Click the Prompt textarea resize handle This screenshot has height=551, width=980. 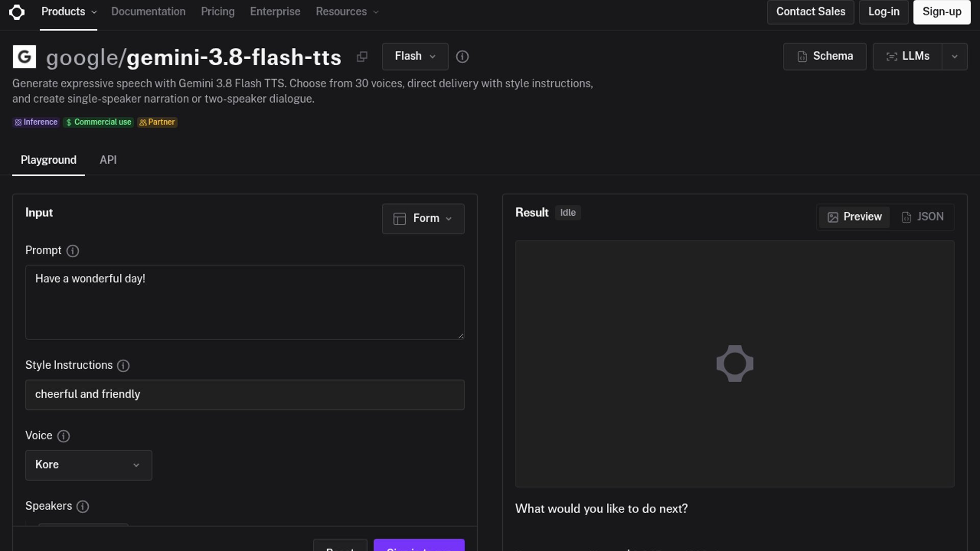[x=460, y=335]
